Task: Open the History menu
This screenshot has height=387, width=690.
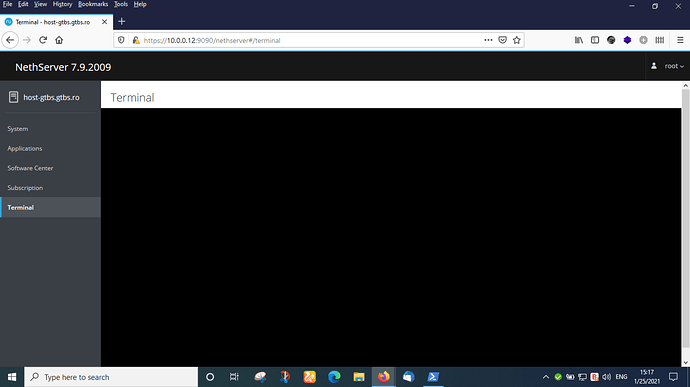Action: (x=62, y=4)
